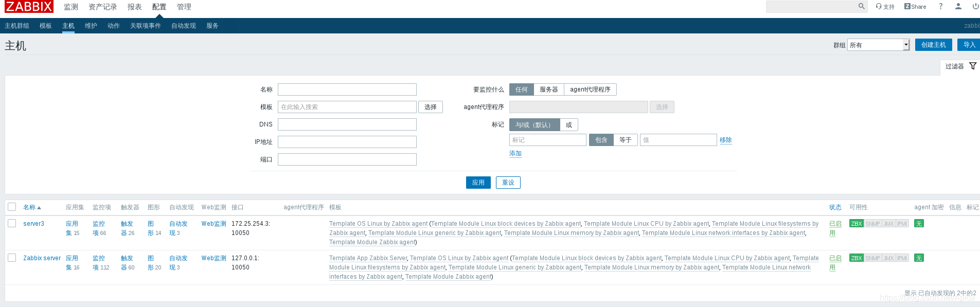Click ZBX availability badge for Zabbix server
Screen dimensions: 980x307
coord(857,258)
